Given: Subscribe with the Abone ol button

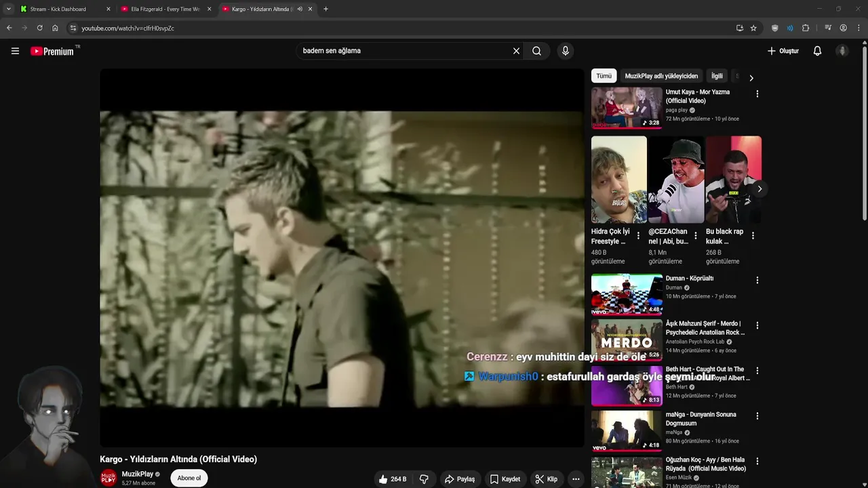Looking at the screenshot, I should pyautogui.click(x=189, y=478).
